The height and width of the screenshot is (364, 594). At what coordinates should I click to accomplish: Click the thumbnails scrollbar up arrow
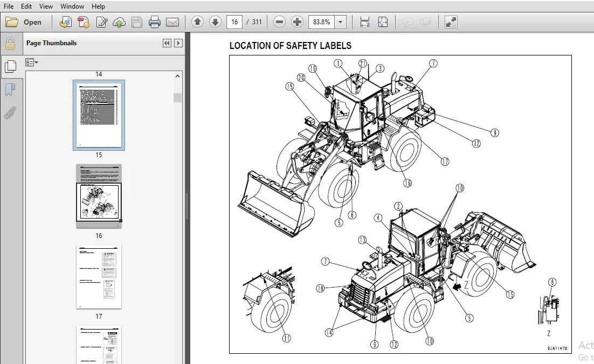coord(177,76)
